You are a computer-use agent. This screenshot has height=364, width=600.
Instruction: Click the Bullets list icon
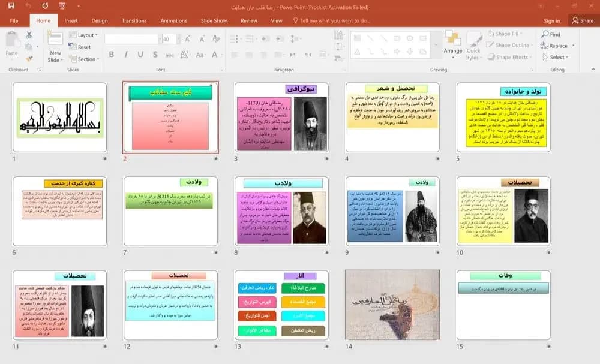pyautogui.click(x=235, y=38)
